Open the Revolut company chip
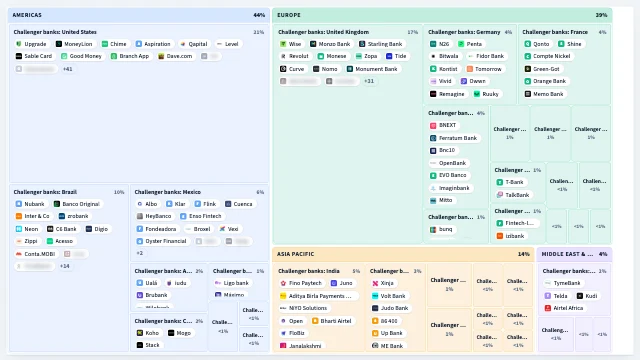This screenshot has width=640, height=360. pyautogui.click(x=294, y=56)
